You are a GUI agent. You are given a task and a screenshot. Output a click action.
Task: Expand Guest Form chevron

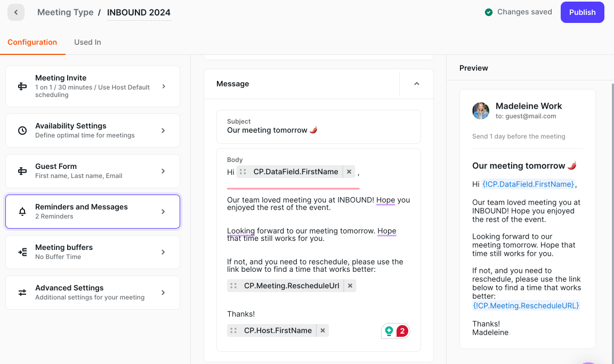coord(163,171)
